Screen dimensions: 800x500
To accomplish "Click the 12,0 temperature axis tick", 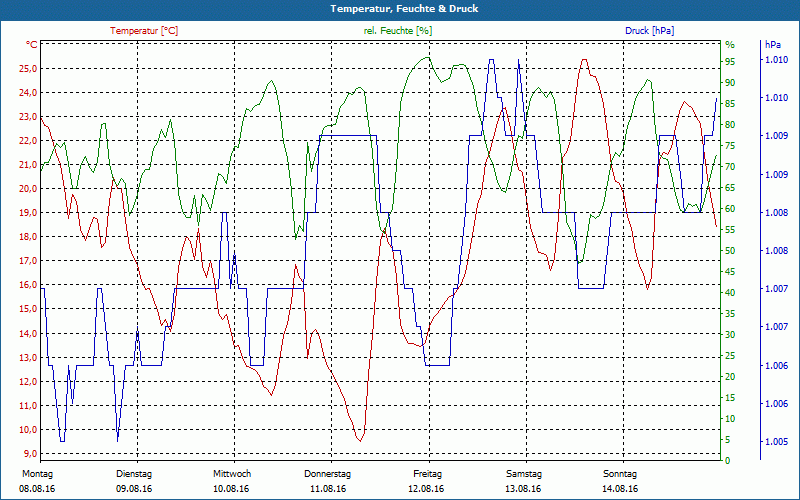I will pyautogui.click(x=28, y=382).
